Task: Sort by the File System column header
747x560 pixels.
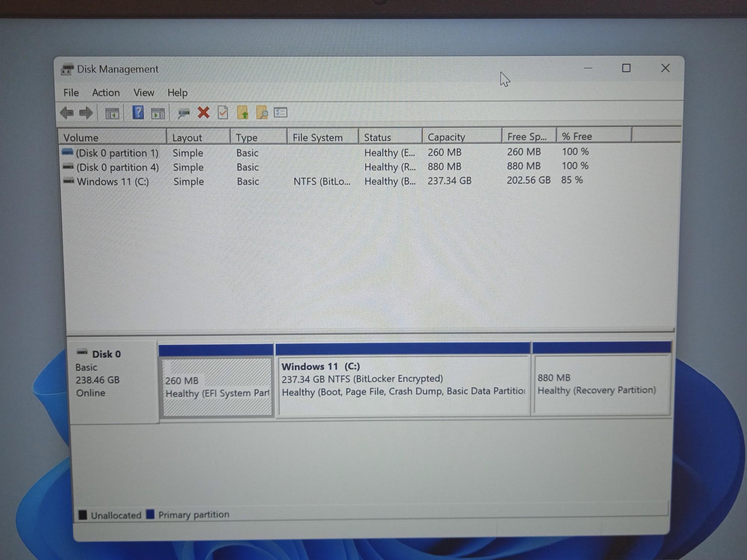Action: tap(323, 137)
